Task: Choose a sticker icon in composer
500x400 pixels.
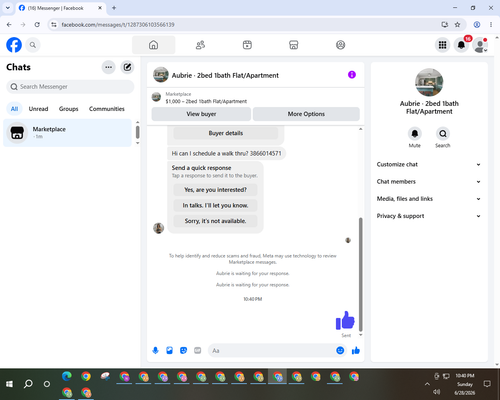Action: tap(183, 350)
